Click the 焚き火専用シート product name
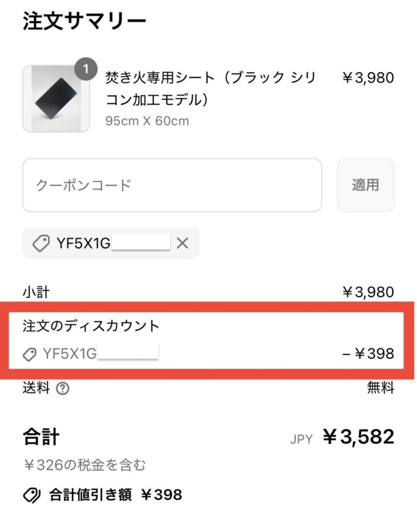417x532 pixels. (210, 88)
